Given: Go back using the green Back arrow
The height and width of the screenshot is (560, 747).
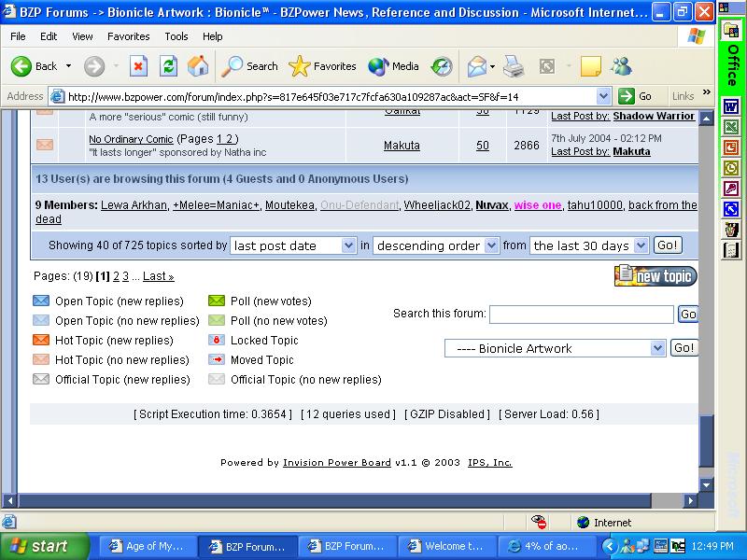Looking at the screenshot, I should pos(34,66).
